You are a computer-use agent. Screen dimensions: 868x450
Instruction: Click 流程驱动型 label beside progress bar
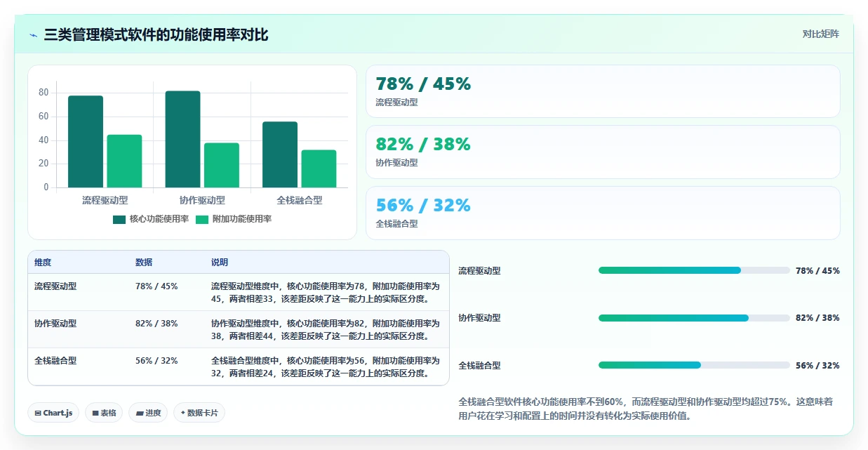pyautogui.click(x=479, y=270)
